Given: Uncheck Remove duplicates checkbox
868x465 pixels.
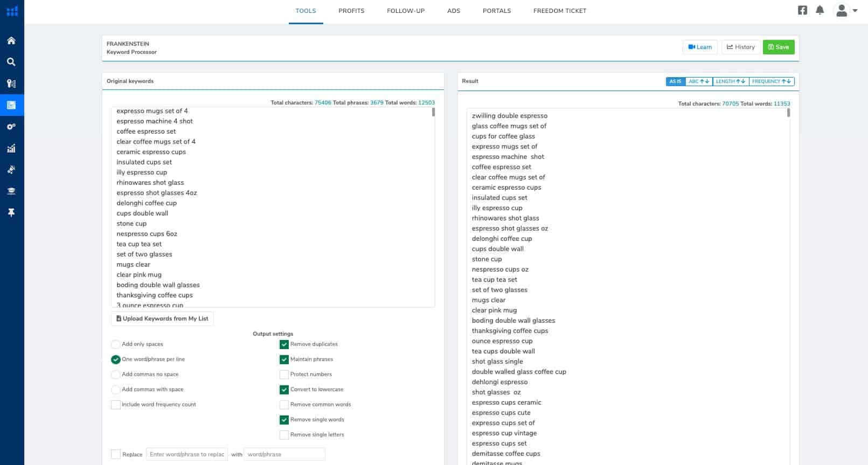Looking at the screenshot, I should click(284, 344).
